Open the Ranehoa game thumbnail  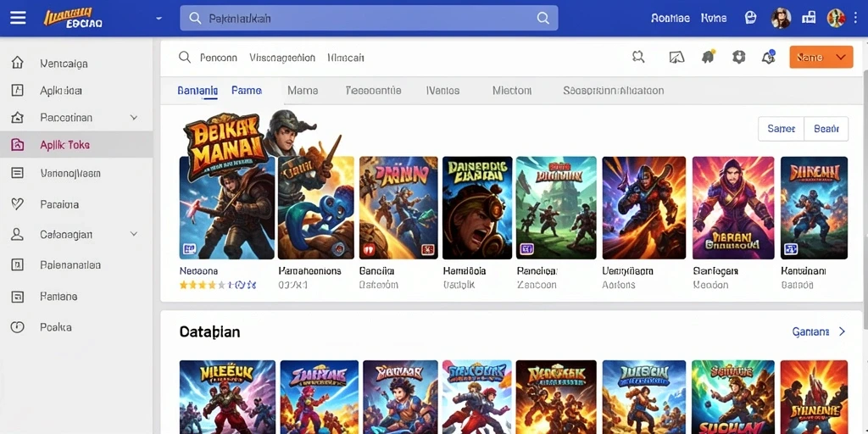[556, 208]
